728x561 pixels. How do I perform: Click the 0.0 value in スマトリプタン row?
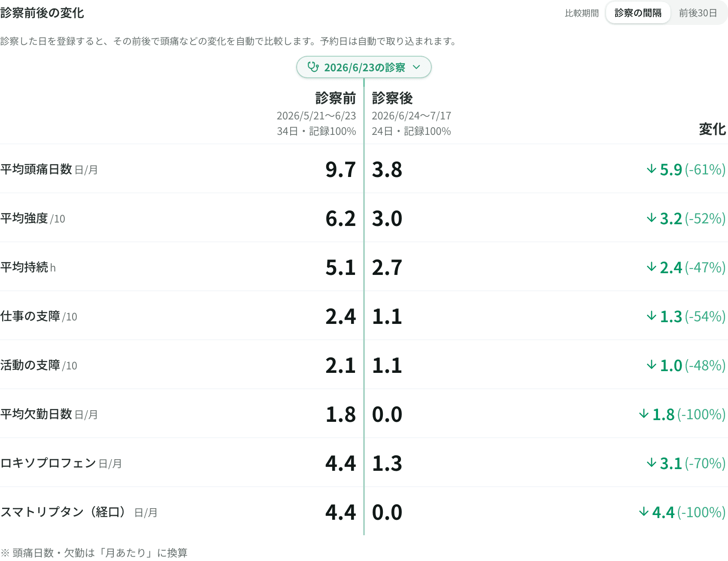point(387,512)
